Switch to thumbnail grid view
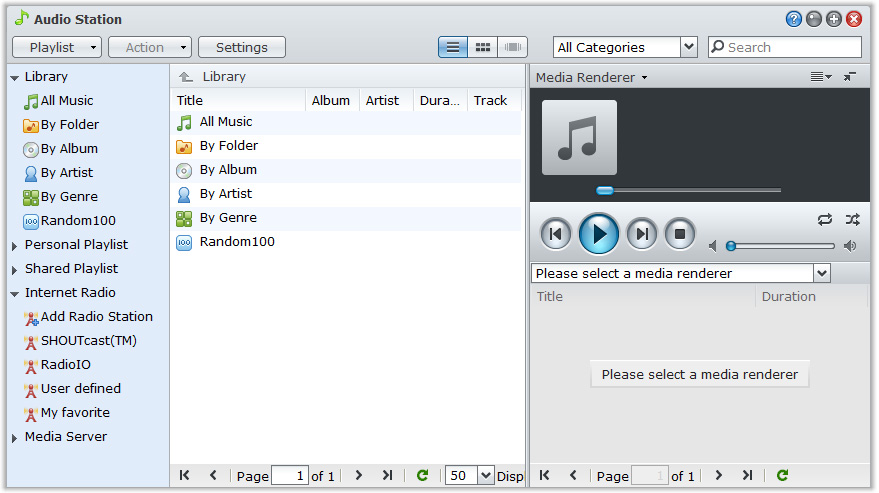Viewport: 879px width, 493px height. coord(483,47)
